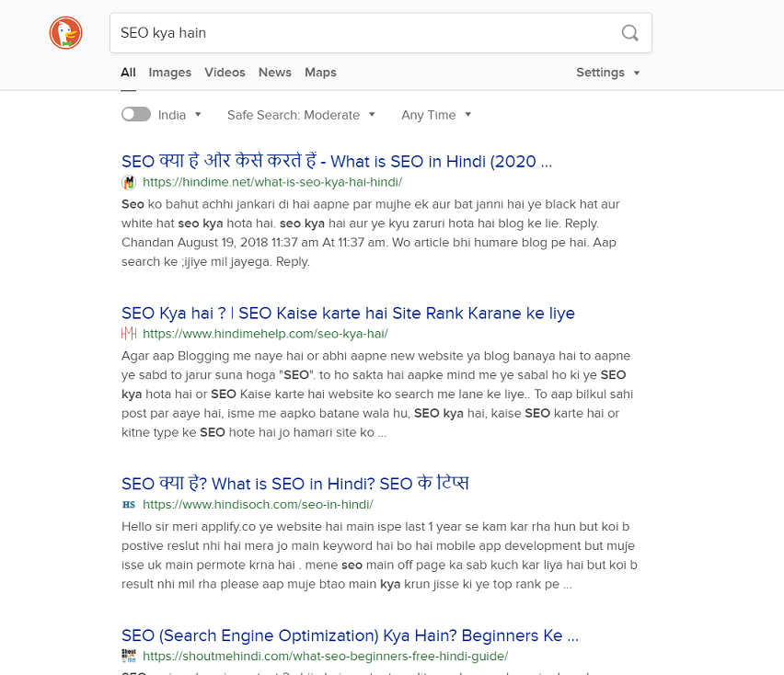
Task: Switch to the Videos tab
Action: click(225, 73)
